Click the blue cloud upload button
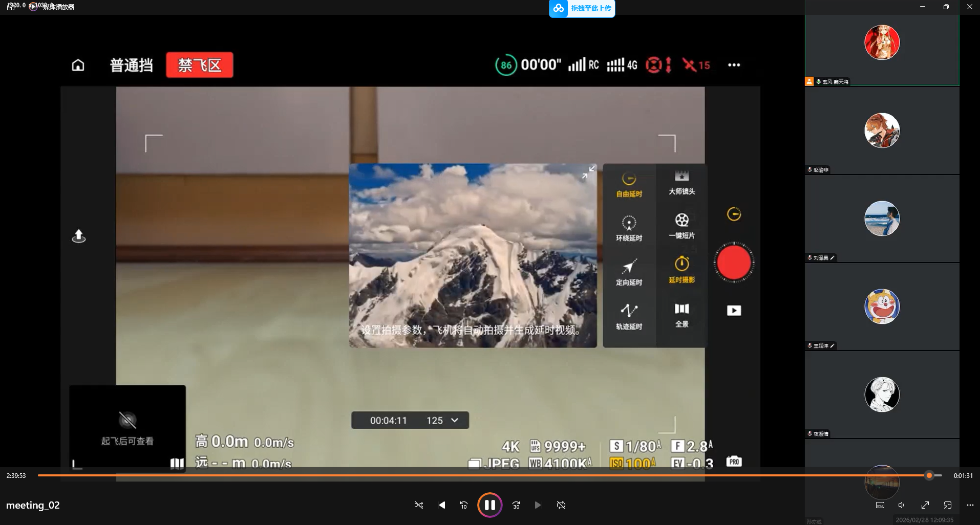The height and width of the screenshot is (525, 980). 582,8
